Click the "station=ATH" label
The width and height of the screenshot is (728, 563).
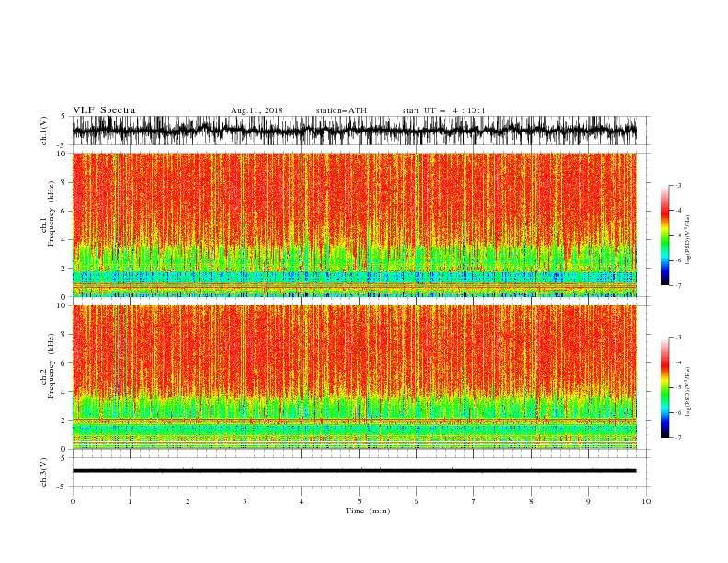coord(341,110)
